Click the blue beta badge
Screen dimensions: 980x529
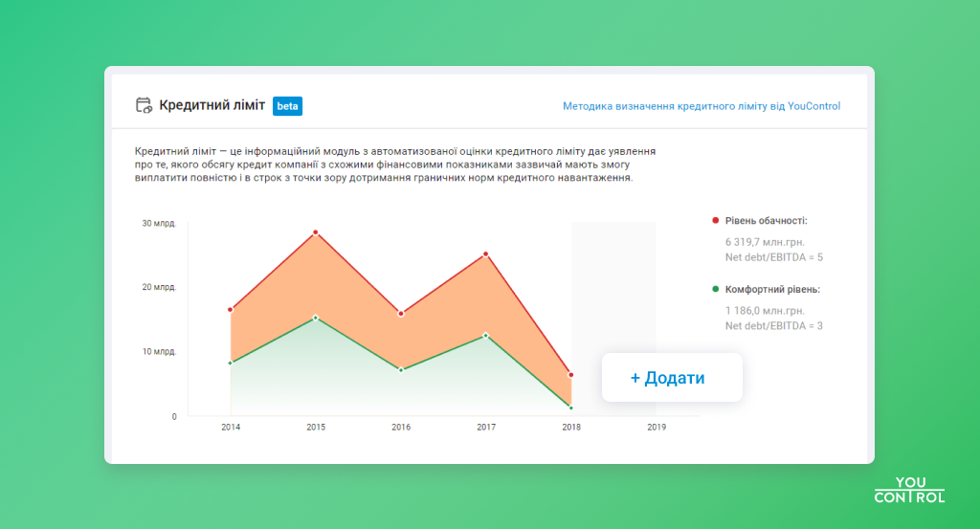[287, 106]
